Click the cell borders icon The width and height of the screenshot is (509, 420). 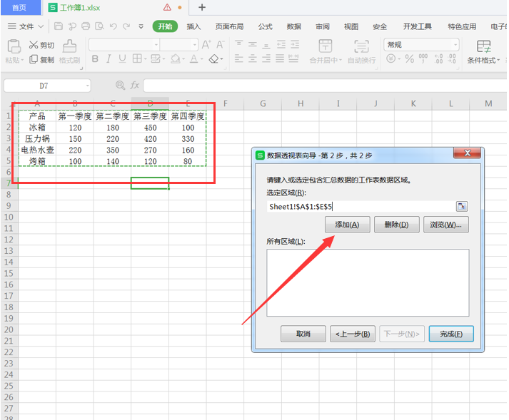tap(137, 58)
